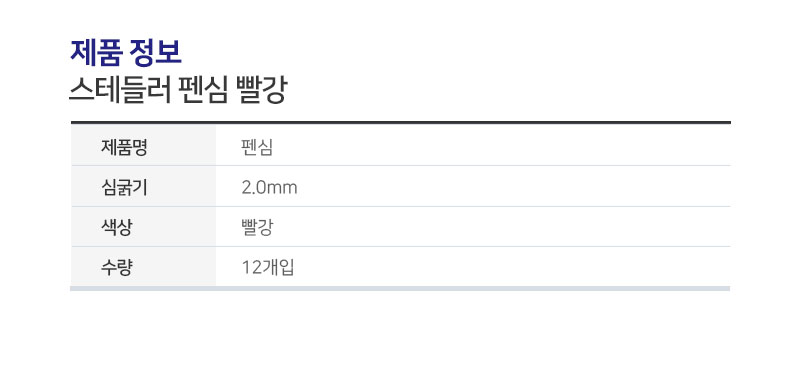Click the 펜심 value in the 제품명 row
The height and width of the screenshot is (370, 800).
pos(257,147)
